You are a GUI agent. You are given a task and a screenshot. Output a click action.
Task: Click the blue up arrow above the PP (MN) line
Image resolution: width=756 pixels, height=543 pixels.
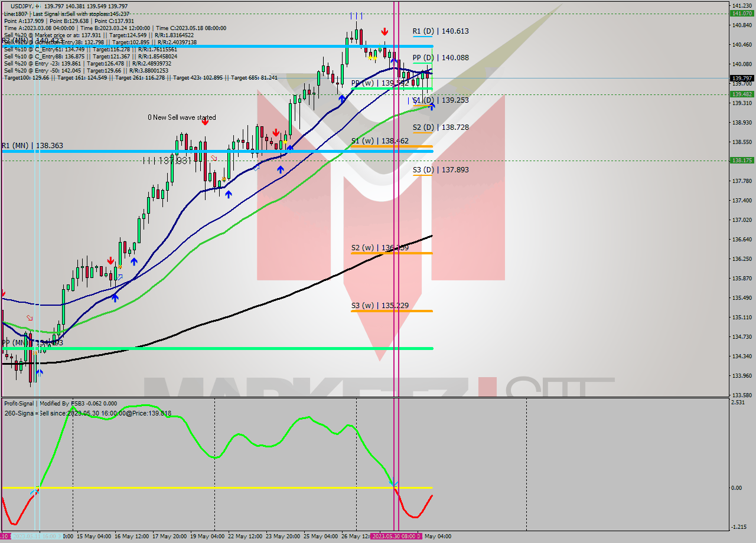coord(115,297)
